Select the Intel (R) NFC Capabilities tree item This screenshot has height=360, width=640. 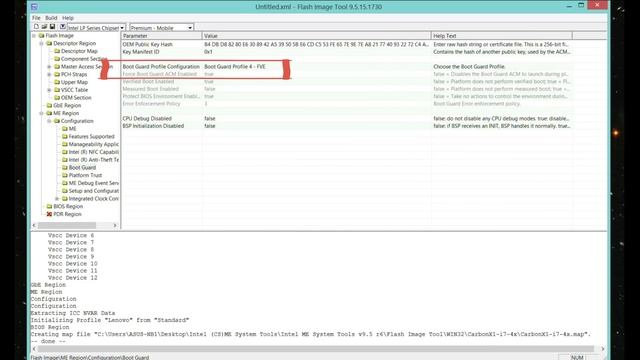(93, 152)
